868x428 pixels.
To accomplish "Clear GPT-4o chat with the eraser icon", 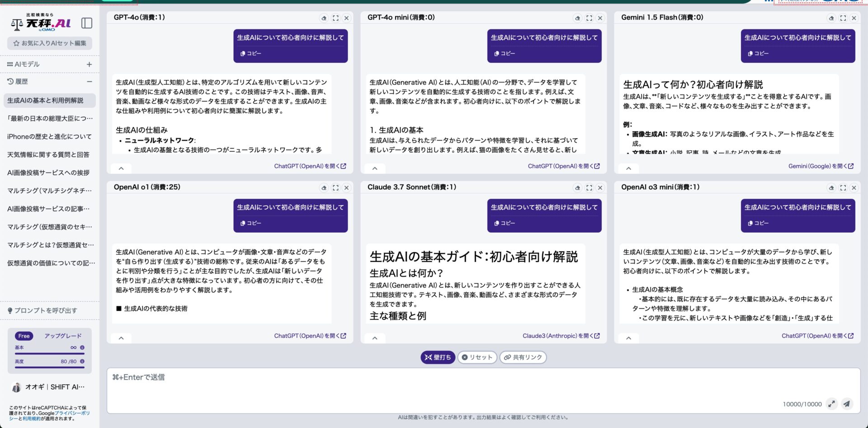I will pyautogui.click(x=323, y=18).
